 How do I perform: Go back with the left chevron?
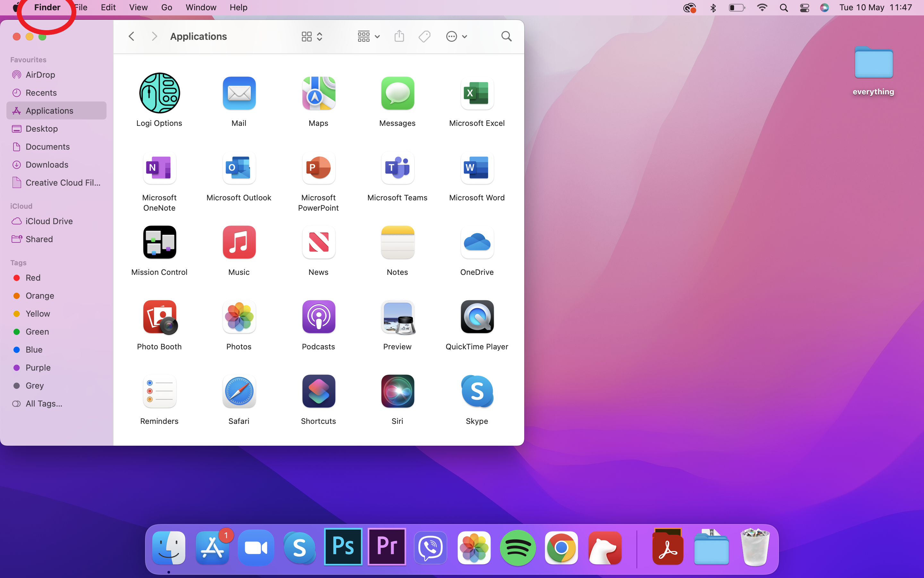coord(131,36)
